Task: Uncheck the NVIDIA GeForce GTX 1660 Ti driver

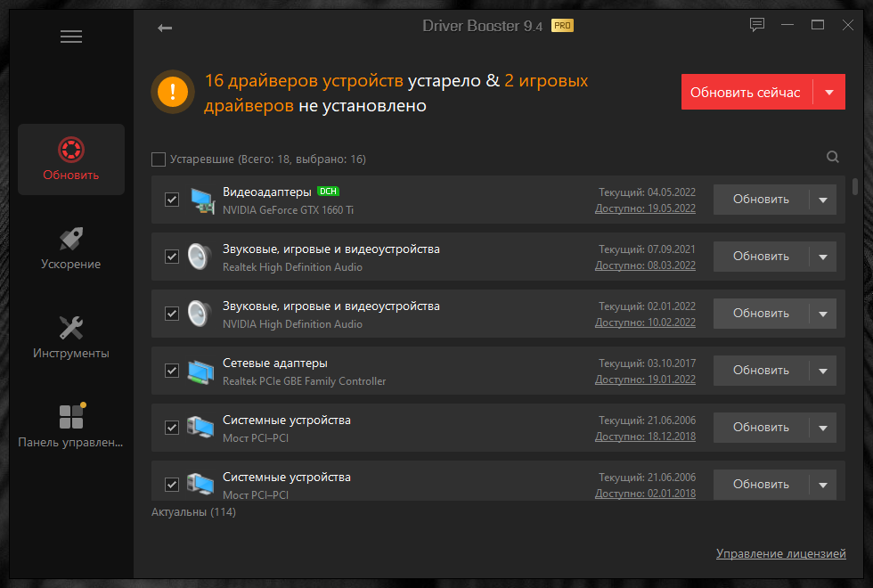Action: coord(172,200)
